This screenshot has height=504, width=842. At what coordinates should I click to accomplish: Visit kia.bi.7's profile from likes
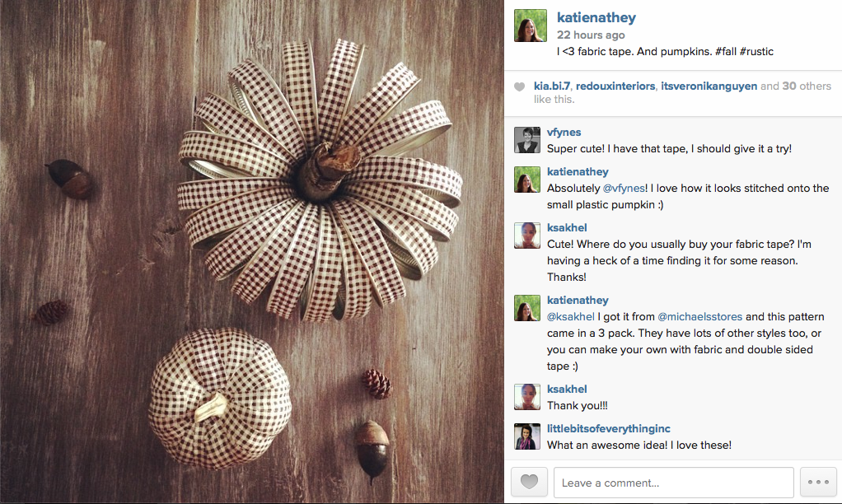coord(551,86)
